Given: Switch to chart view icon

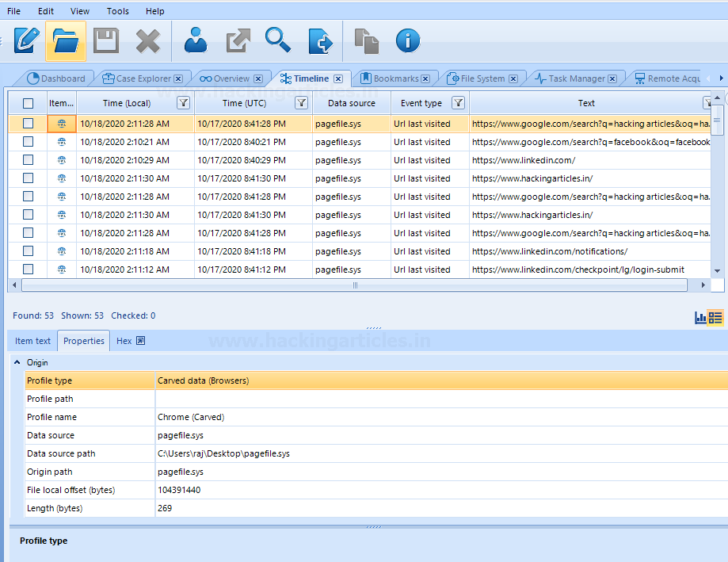Looking at the screenshot, I should (700, 318).
